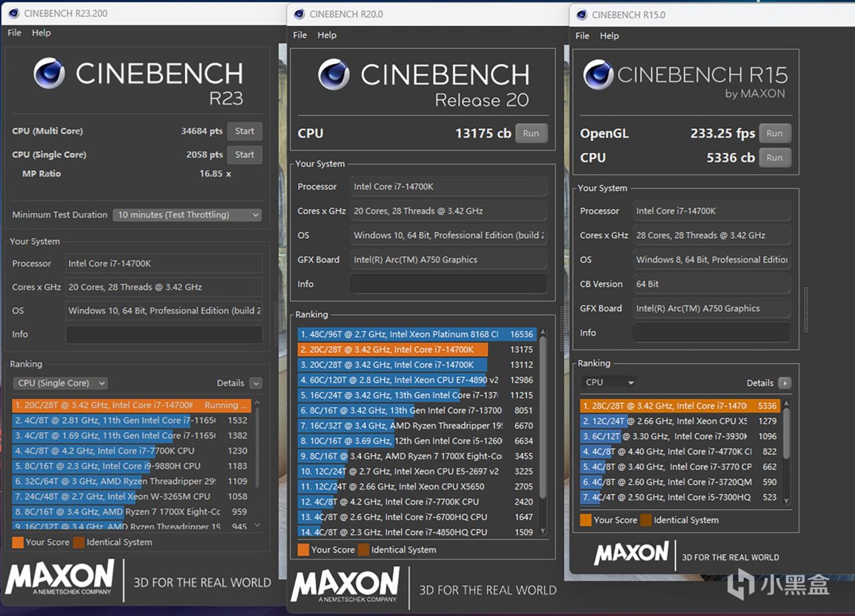Open the File menu in Cinebench R15
This screenshot has height=616, width=855.
click(582, 35)
